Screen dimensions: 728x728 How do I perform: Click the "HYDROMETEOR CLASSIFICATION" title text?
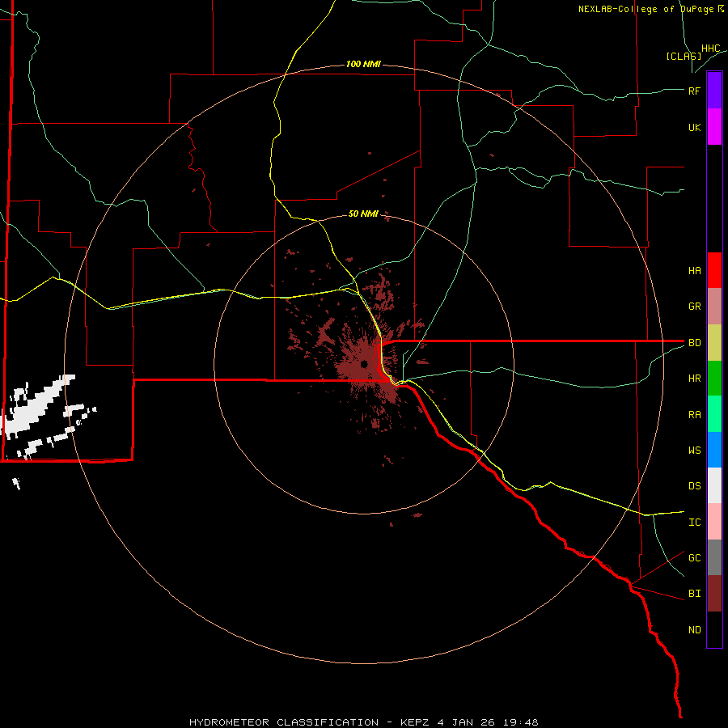pyautogui.click(x=284, y=722)
